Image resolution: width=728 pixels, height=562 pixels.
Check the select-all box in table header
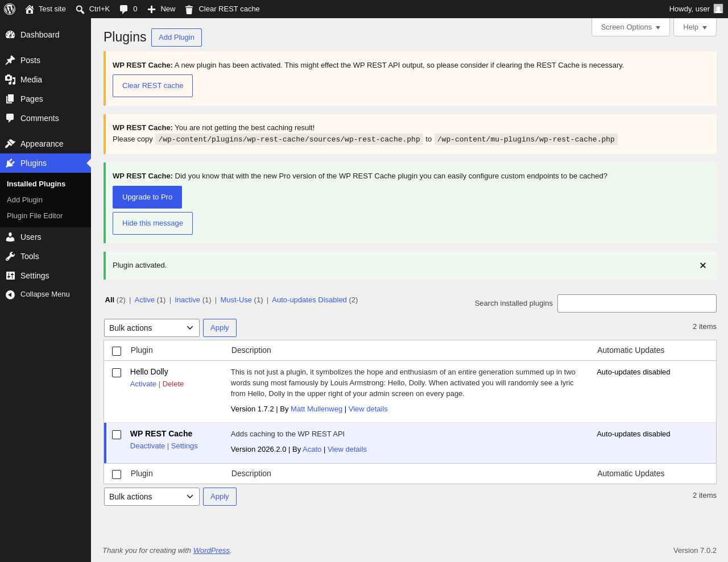click(117, 351)
